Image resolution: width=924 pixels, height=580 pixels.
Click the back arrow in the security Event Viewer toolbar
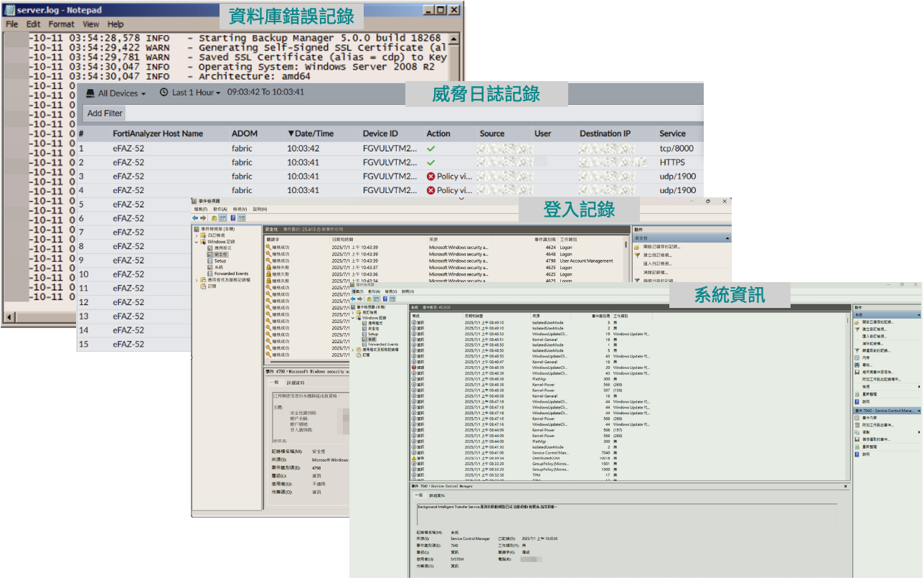(x=195, y=217)
